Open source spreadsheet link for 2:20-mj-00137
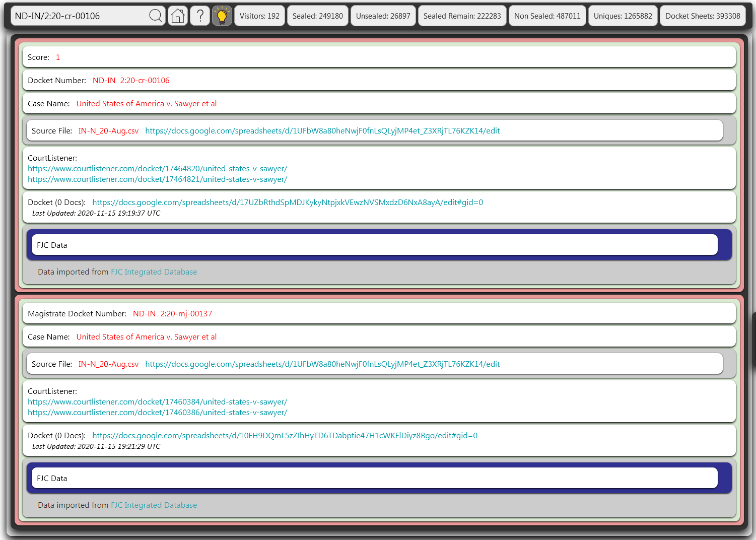The image size is (756, 540). tap(322, 364)
